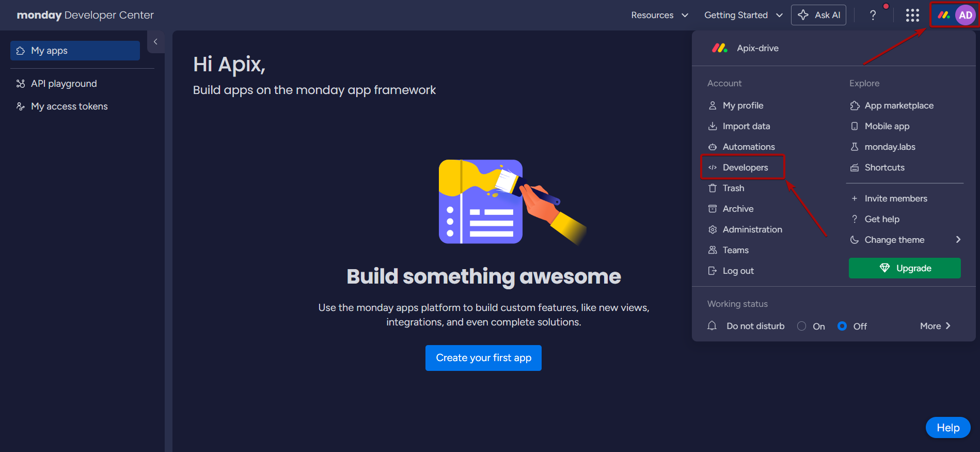Click the Apix-drive account logo
Image resolution: width=980 pixels, height=452 pixels.
point(719,48)
